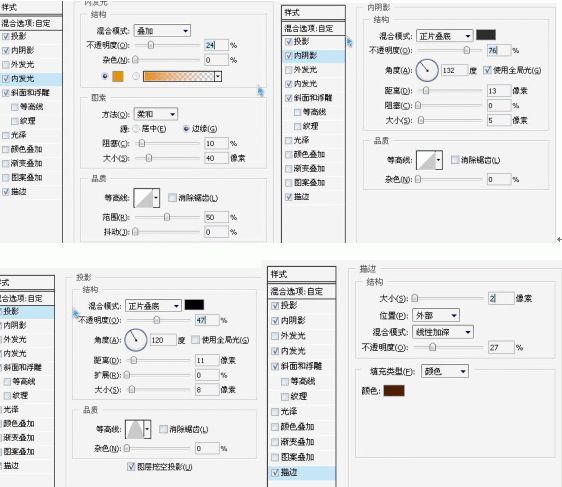Screen dimensions: 562x487
Task: Select the 投影 row in the 投影 dialog's style list
Action: tap(27, 311)
